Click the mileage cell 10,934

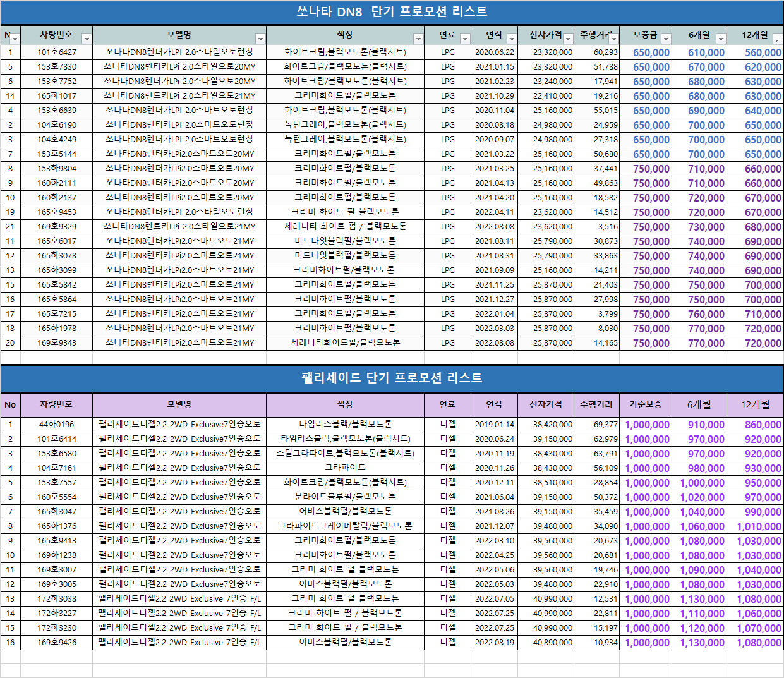pyautogui.click(x=596, y=643)
